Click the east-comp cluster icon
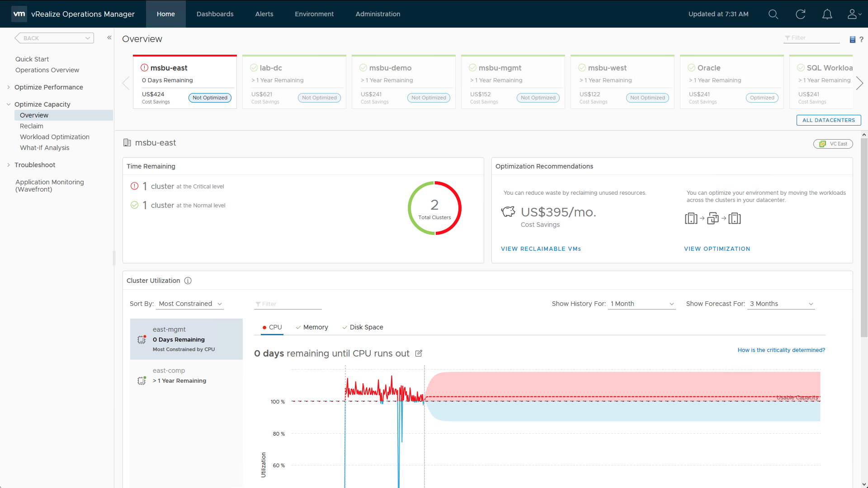This screenshot has height=488, width=868. point(142,380)
